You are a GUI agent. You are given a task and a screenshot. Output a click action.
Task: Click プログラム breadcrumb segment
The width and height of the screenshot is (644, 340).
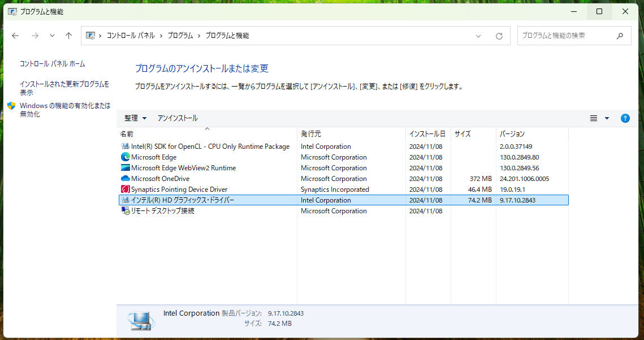[180, 36]
